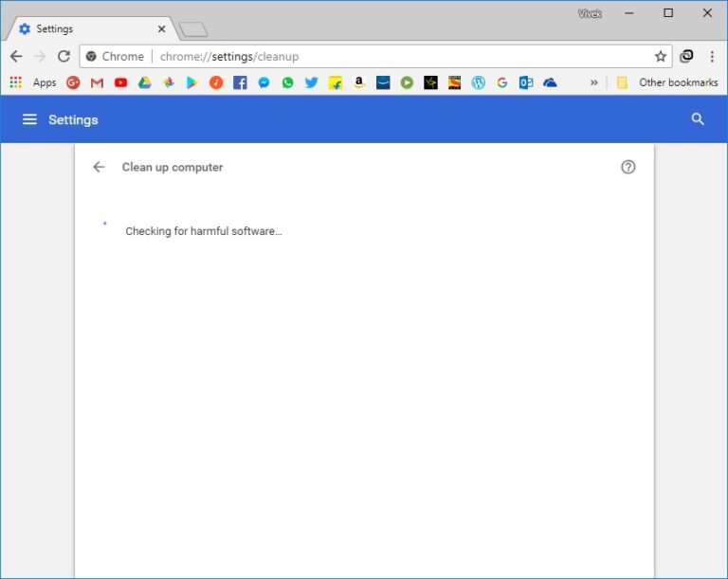The image size is (728, 579).
Task: Open the Google Play bookmark
Action: tap(191, 82)
